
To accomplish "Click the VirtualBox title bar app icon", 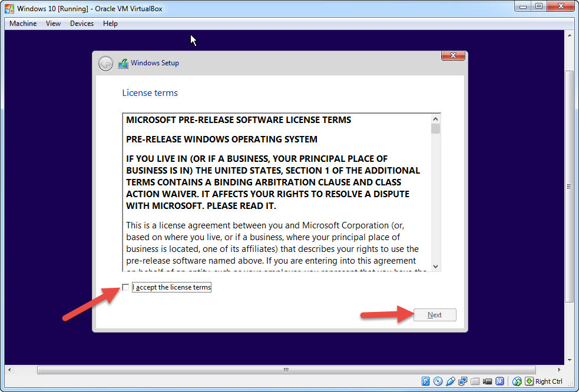I will click(x=9, y=8).
